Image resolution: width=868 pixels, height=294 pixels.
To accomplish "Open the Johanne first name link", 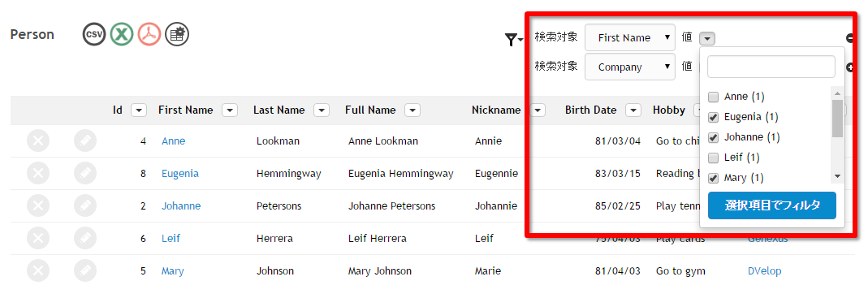I will (x=181, y=206).
